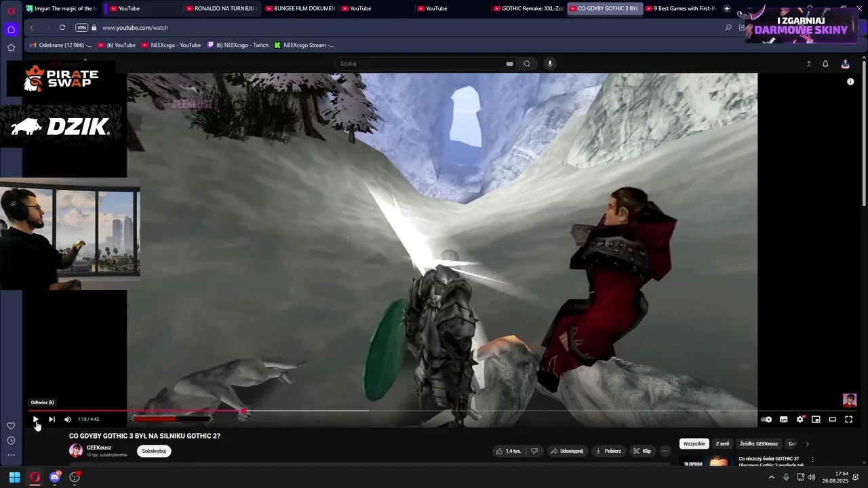Subscribe via the Subskrybuj button
868x488 pixels.
[154, 451]
